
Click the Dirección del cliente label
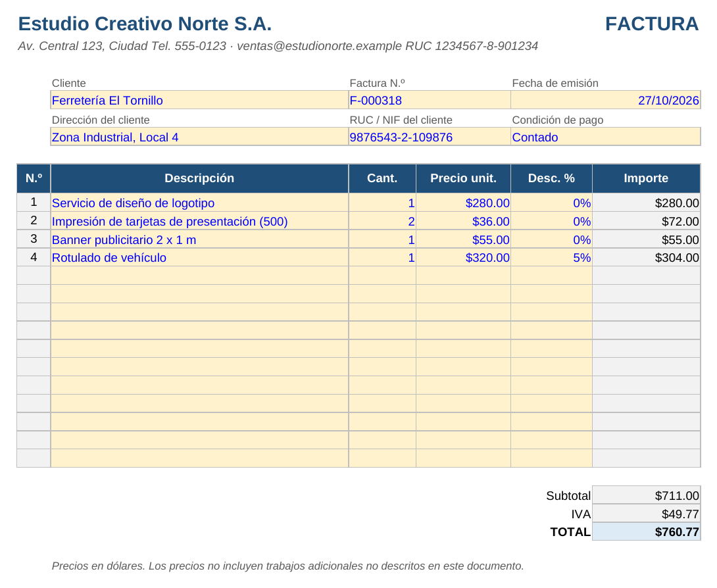point(101,120)
